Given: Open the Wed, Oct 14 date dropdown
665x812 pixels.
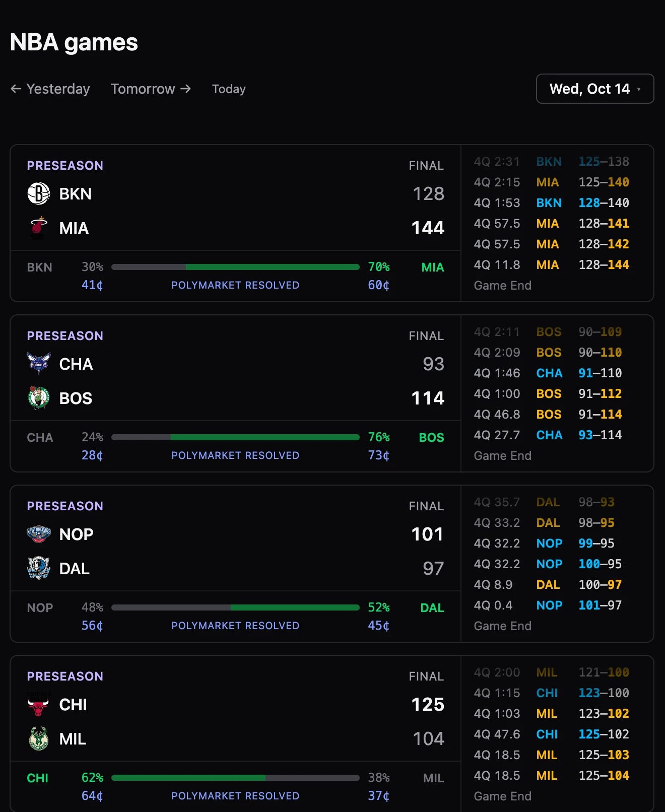Looking at the screenshot, I should tap(595, 89).
